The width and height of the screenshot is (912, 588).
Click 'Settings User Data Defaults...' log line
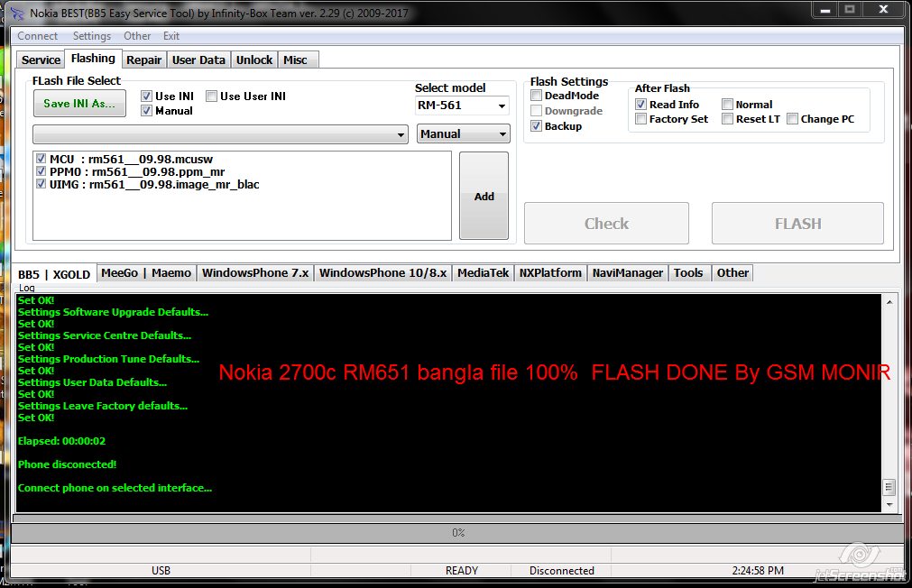92,382
